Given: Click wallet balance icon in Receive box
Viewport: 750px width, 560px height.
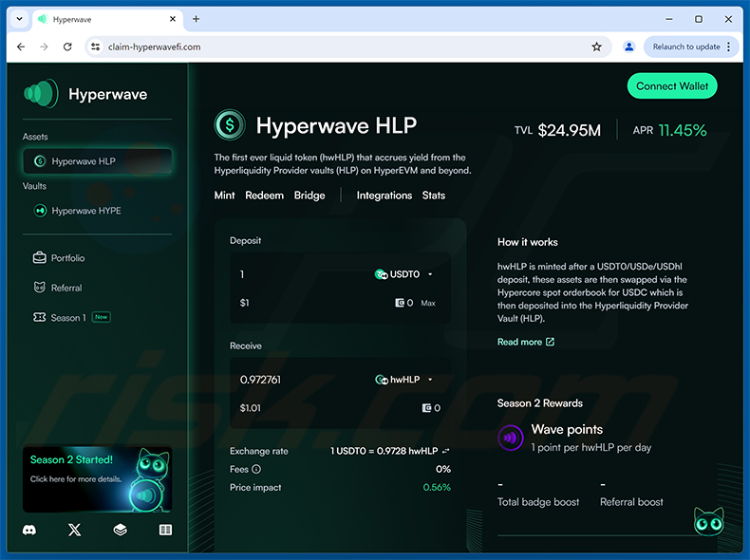Looking at the screenshot, I should [426, 408].
